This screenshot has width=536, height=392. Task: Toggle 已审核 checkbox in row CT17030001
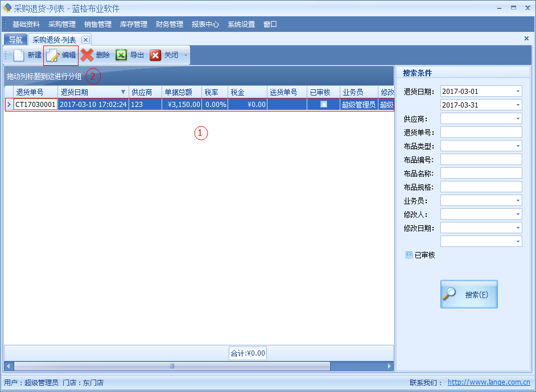point(324,105)
